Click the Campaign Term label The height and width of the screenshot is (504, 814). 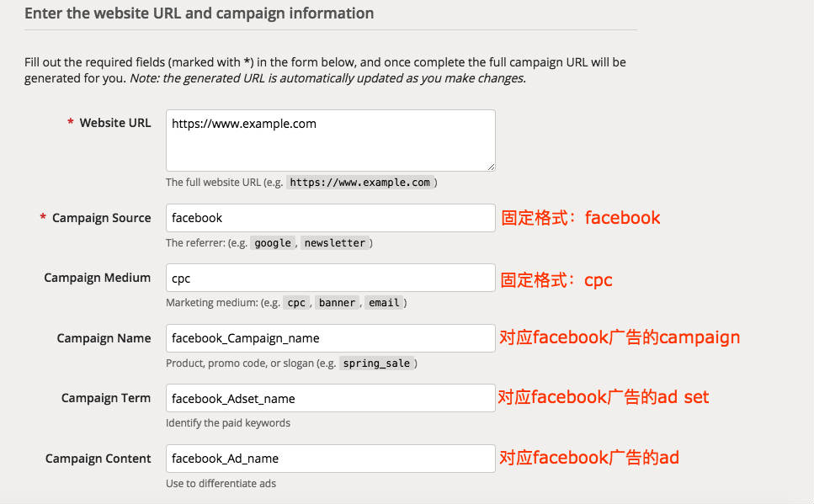[105, 398]
